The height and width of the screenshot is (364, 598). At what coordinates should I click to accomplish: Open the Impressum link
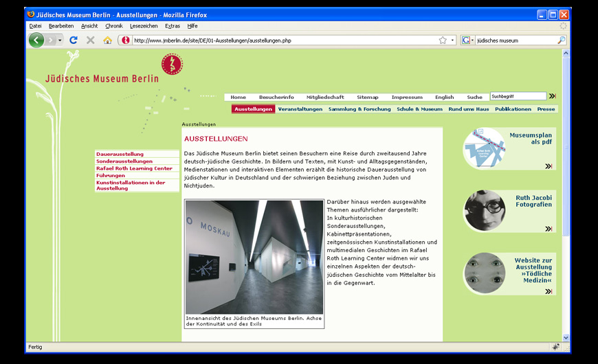click(407, 98)
